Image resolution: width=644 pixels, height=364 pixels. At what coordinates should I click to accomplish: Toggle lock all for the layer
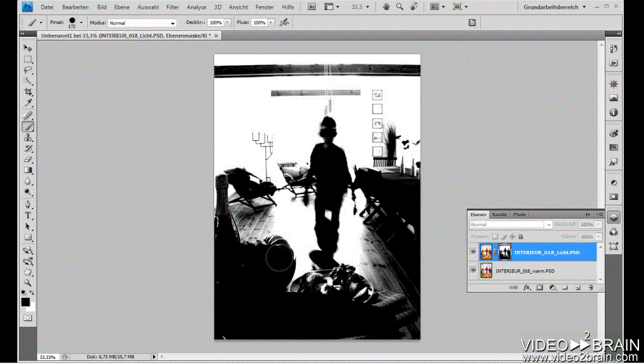coord(521,236)
